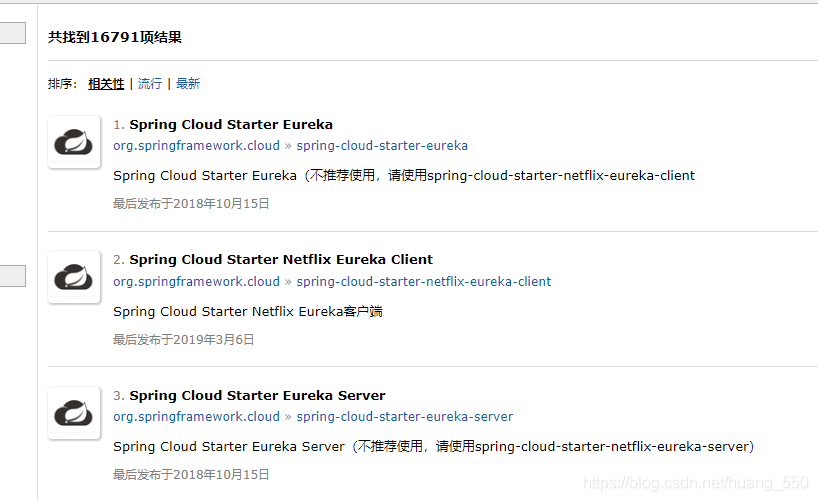Click the Eureka客户端 description text
Viewport: 818px width, 501px height.
[x=248, y=312]
